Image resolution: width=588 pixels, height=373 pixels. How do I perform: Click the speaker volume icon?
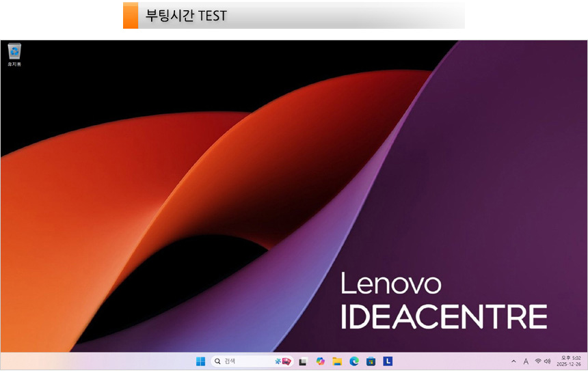tap(547, 361)
